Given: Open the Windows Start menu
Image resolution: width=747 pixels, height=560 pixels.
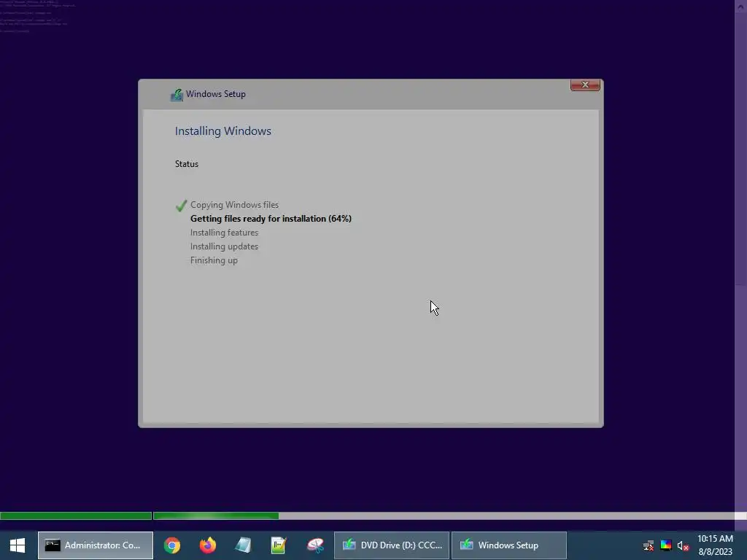Looking at the screenshot, I should 18,545.
